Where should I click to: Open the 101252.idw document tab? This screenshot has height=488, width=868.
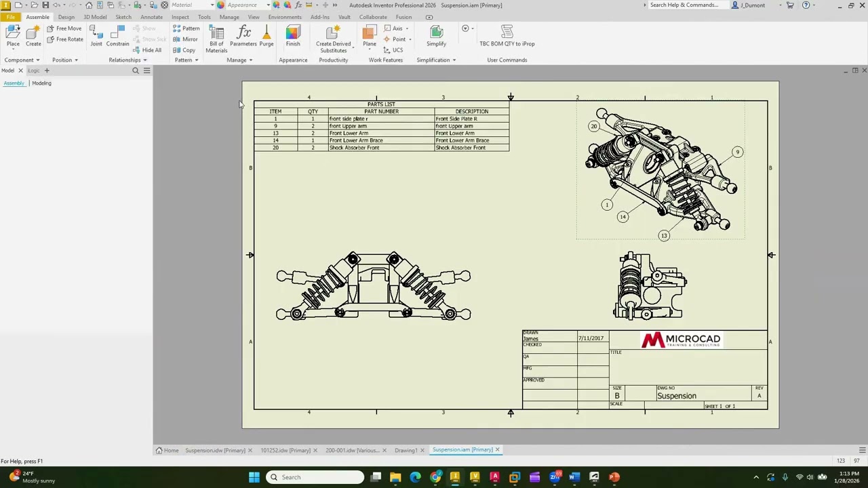pyautogui.click(x=285, y=450)
